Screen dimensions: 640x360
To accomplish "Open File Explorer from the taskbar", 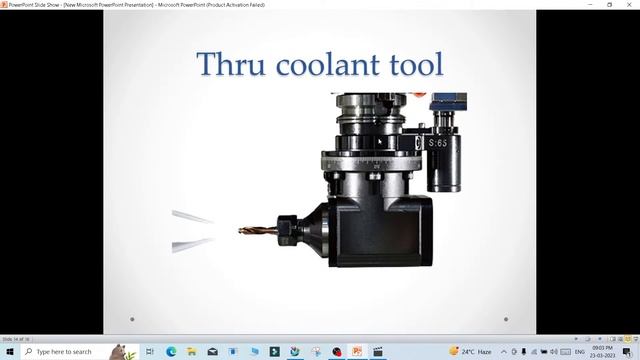I will 191,351.
